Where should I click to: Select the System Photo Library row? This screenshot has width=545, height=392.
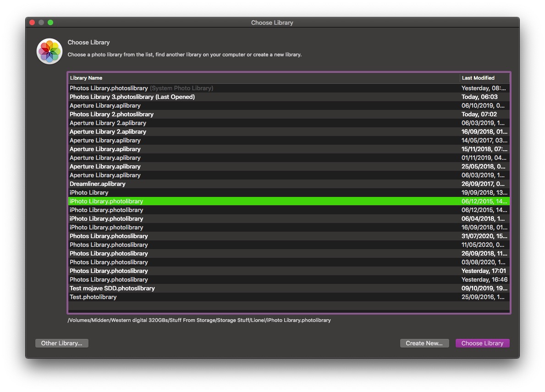click(289, 88)
